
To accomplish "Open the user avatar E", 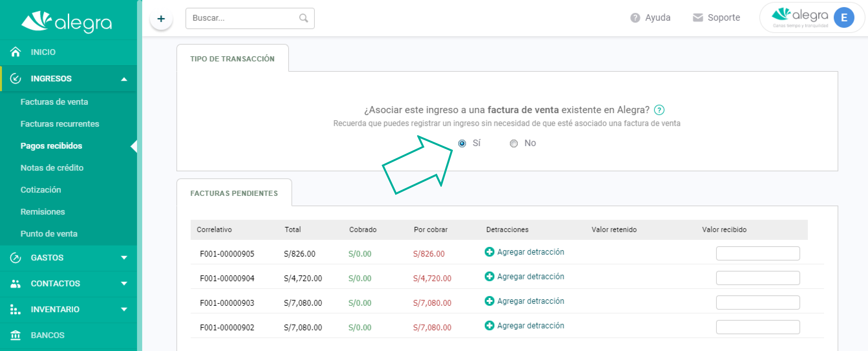I will (x=844, y=17).
